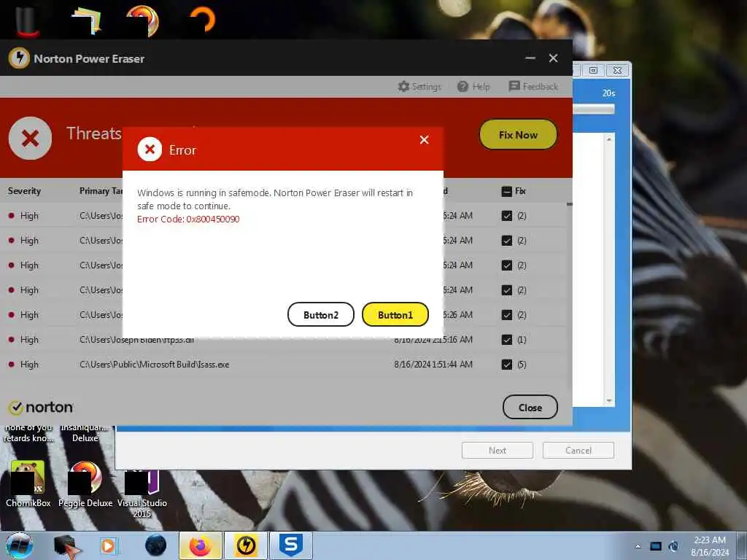The width and height of the screenshot is (747, 560).
Task: Click the Fix Now button
Action: click(x=518, y=135)
